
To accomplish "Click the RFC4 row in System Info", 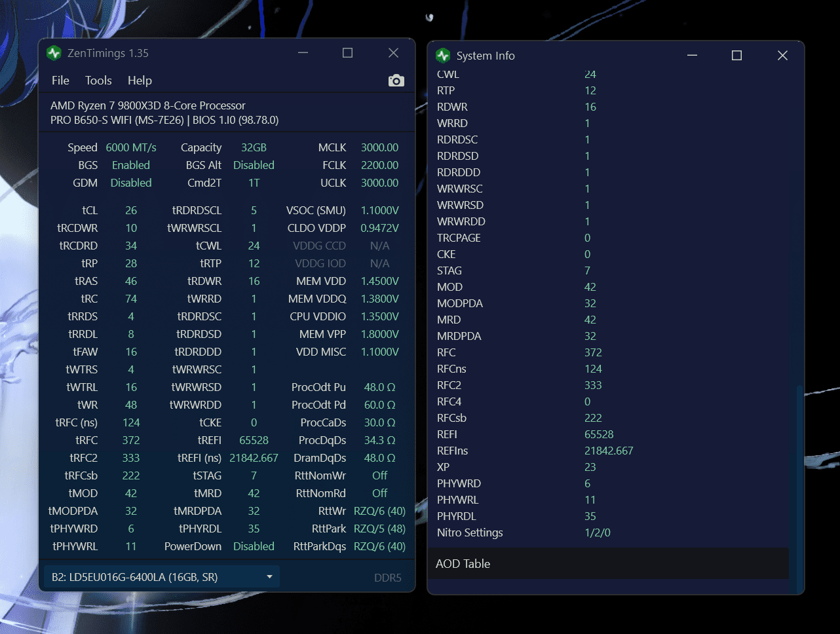I will coord(608,401).
